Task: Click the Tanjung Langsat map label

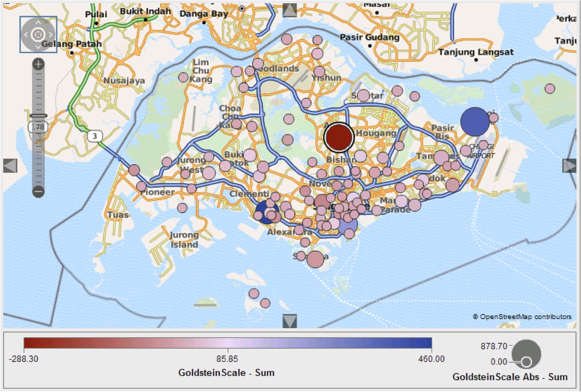Action: tap(476, 52)
